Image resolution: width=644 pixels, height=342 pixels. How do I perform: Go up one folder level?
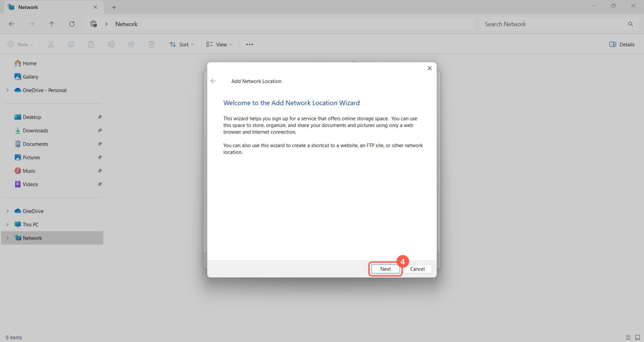coord(52,24)
